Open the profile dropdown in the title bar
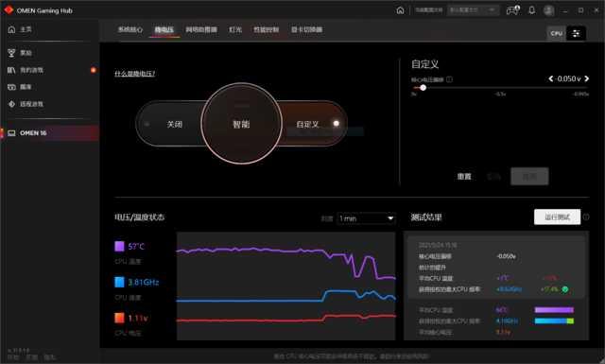605x364 pixels. tap(473, 10)
